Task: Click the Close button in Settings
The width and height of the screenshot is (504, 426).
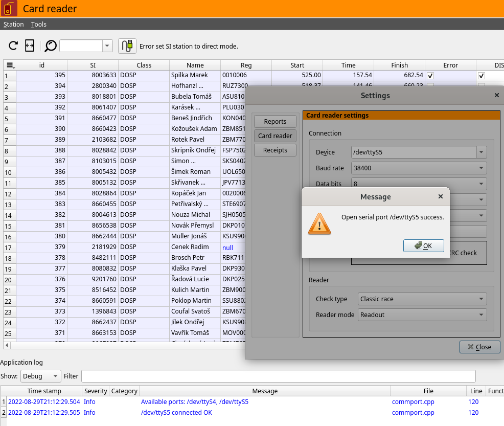Action: (x=479, y=347)
